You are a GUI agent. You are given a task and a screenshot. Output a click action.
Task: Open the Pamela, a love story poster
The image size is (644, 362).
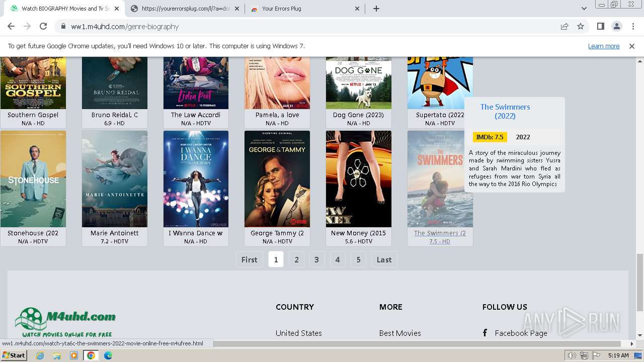tap(277, 83)
